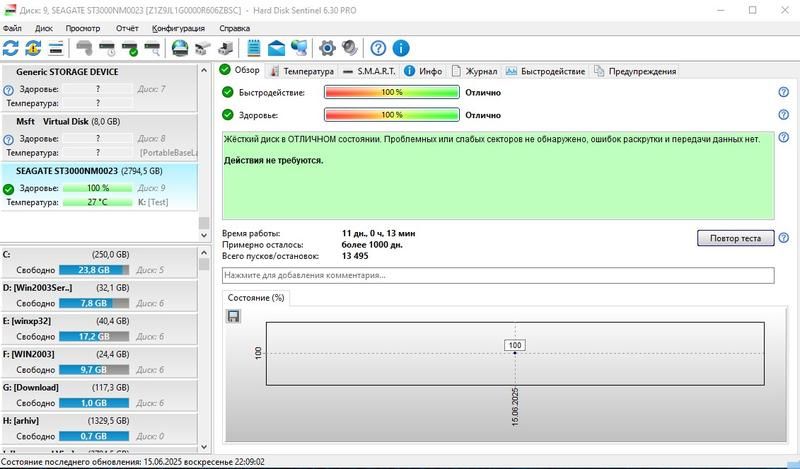This screenshot has width=800, height=469.
Task: Select the G: [Download] partition
Action: pyautogui.click(x=98, y=396)
